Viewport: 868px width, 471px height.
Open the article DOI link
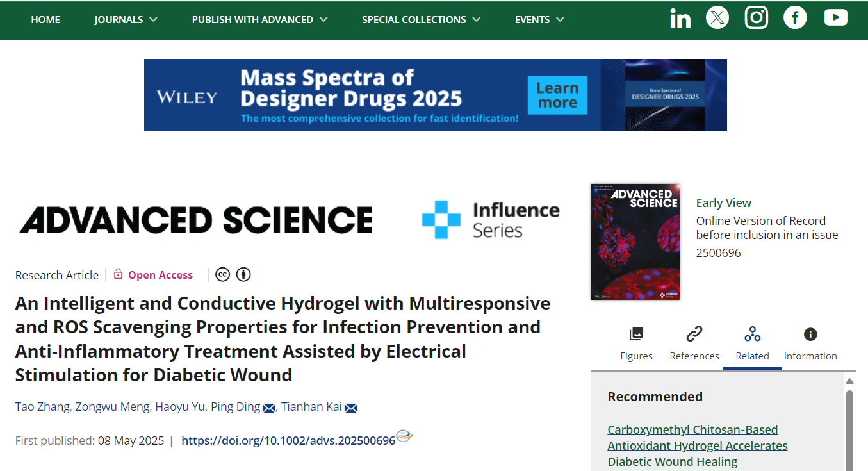288,441
